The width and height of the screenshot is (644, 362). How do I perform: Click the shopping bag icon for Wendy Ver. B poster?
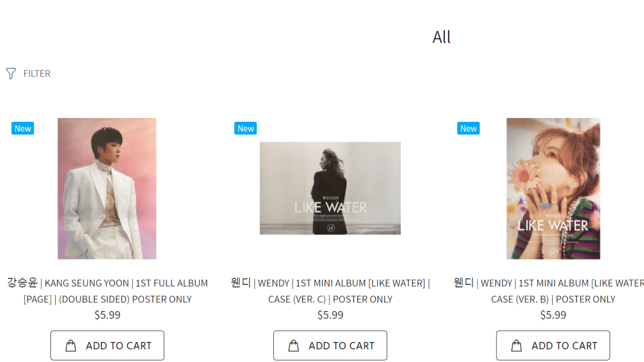click(x=516, y=346)
